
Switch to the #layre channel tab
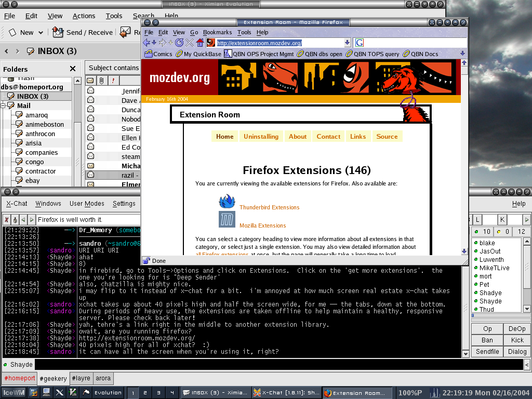[x=81, y=378]
